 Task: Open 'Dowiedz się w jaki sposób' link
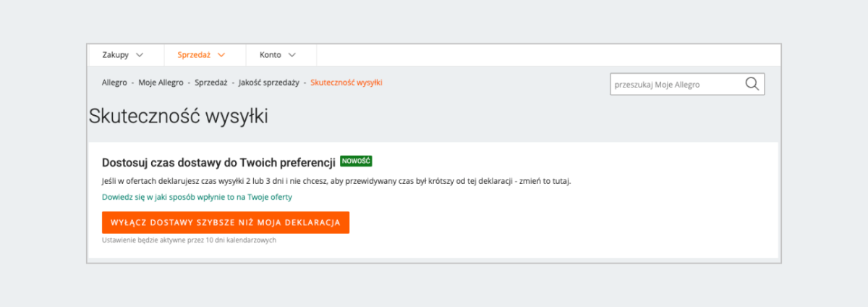(x=197, y=196)
